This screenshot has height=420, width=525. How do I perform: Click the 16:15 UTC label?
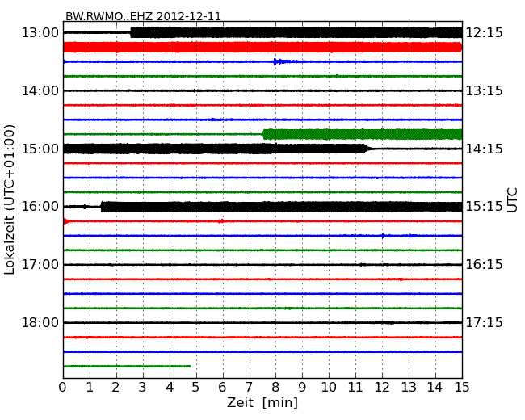484,265
